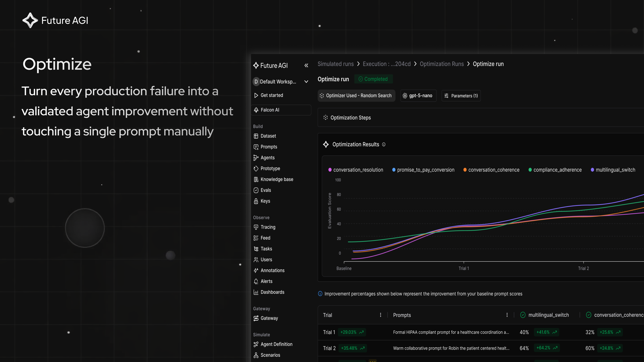Click the Feed sidebar icon
This screenshot has height=362, width=644.
pyautogui.click(x=256, y=238)
